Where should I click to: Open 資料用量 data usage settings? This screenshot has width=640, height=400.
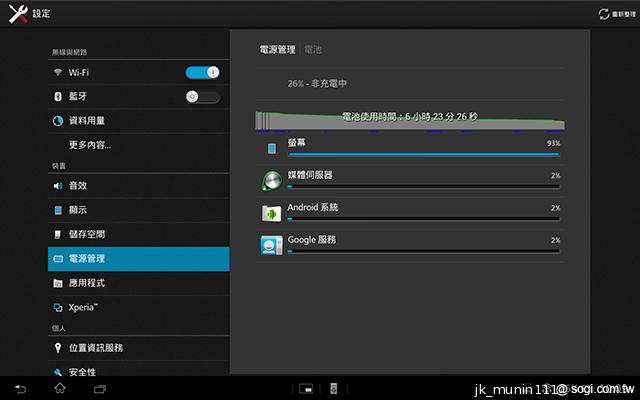(x=139, y=121)
